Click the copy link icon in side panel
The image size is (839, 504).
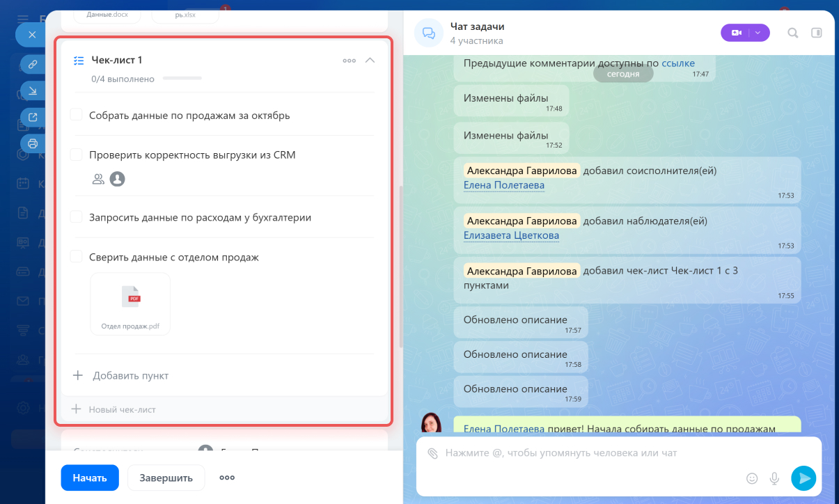pos(32,64)
